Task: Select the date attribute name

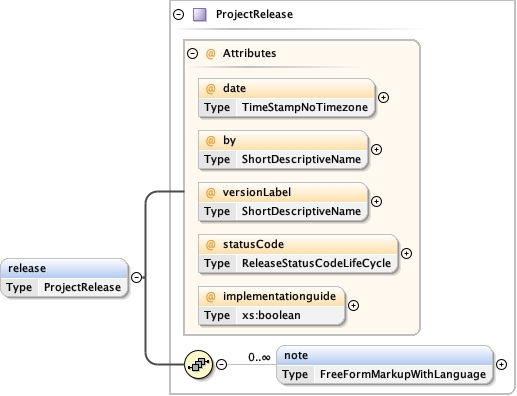Action: (x=234, y=88)
